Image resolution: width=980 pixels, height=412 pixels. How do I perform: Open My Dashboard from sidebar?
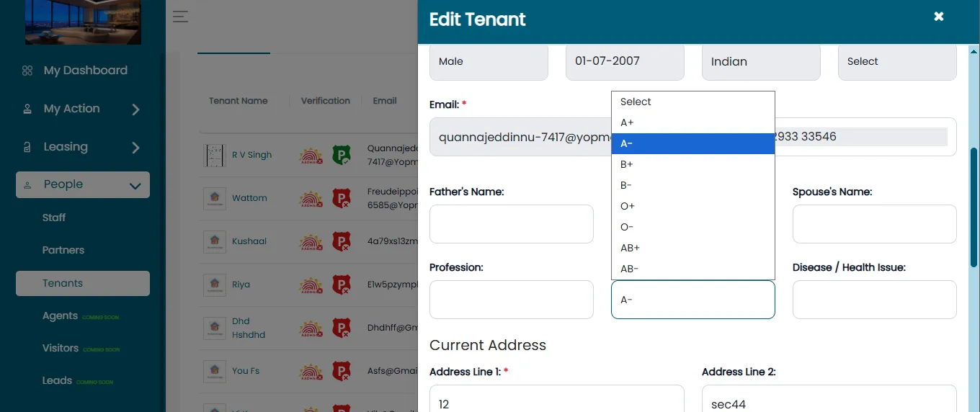85,71
